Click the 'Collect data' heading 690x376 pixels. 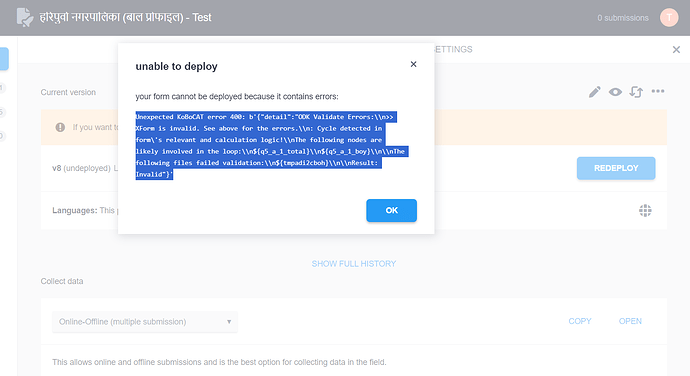(62, 281)
